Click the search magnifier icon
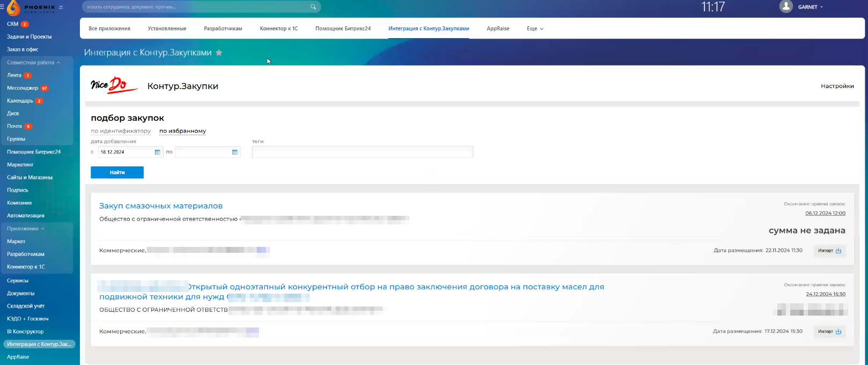 313,7
